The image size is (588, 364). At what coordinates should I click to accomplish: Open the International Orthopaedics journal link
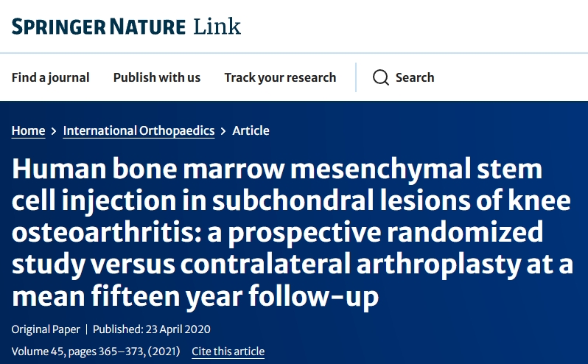point(139,131)
